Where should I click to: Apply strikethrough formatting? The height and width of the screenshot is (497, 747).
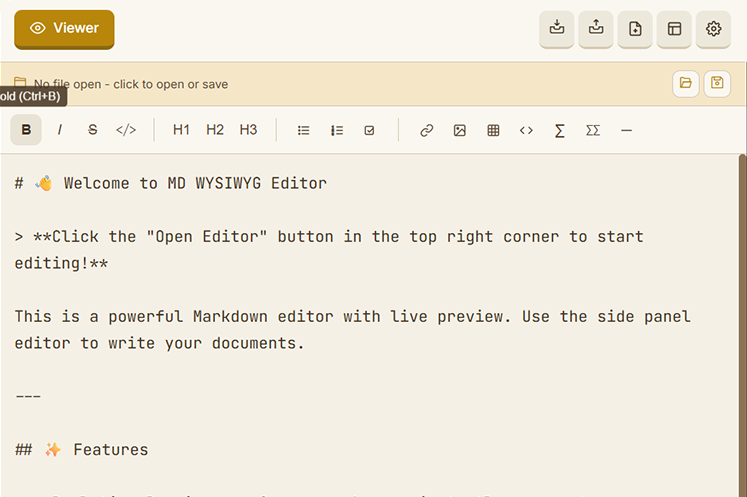(x=92, y=130)
